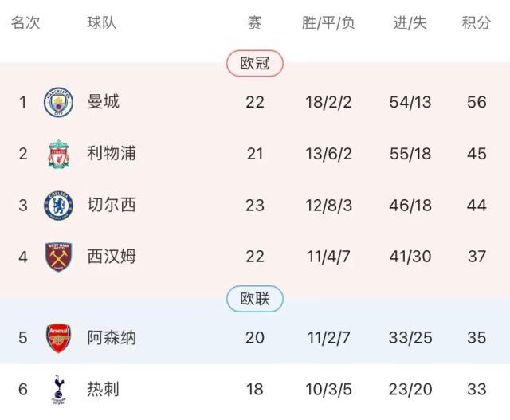Click Manchester City's 56 points value
510x420 pixels.
click(477, 102)
